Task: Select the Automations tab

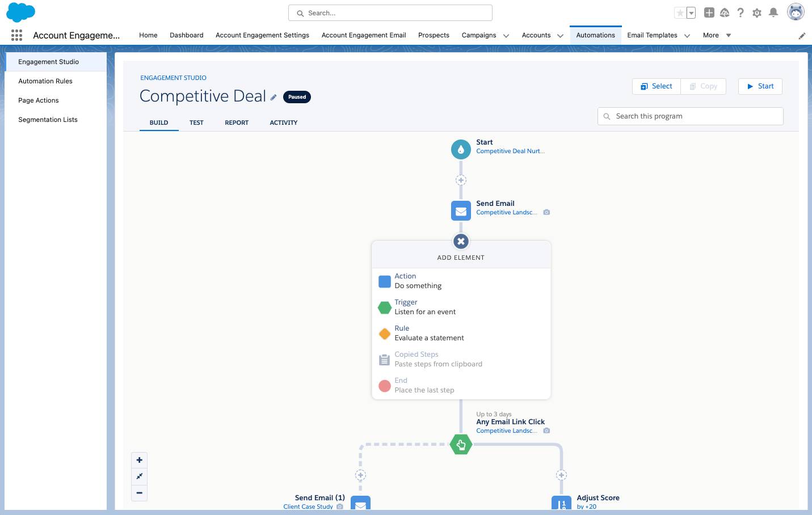Action: tap(595, 35)
